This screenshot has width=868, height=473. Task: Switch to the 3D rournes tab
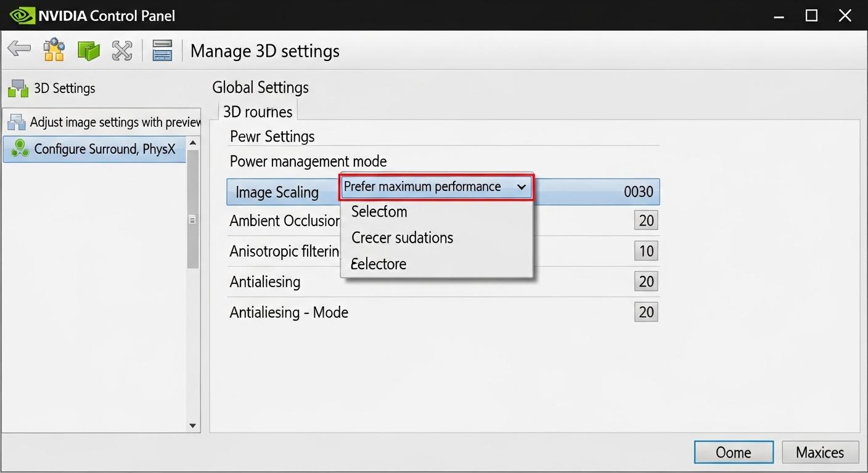[x=258, y=112]
